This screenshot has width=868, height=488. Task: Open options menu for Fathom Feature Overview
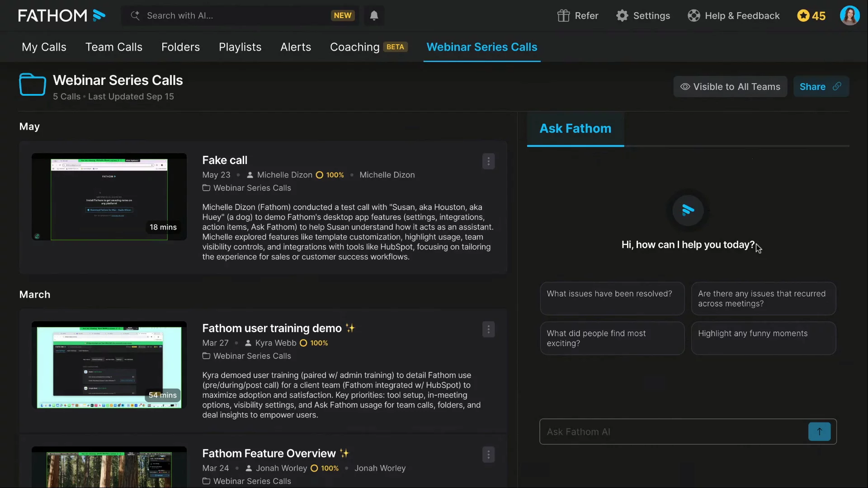point(488,455)
